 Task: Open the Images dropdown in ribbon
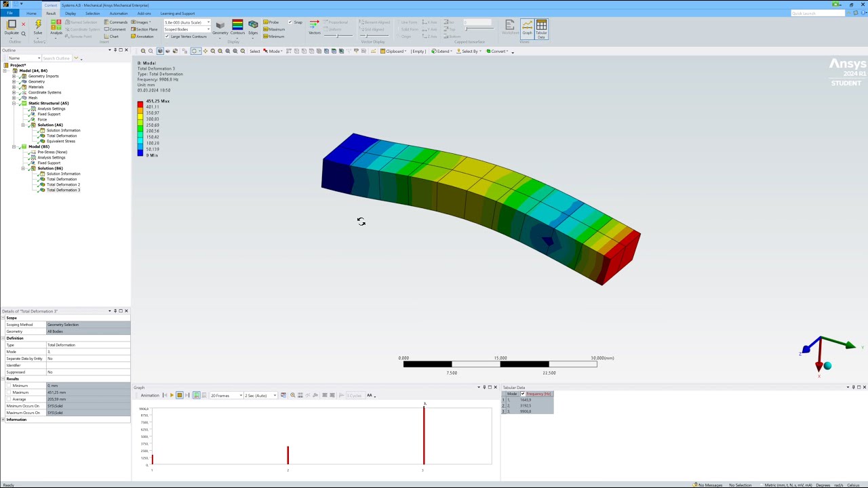[x=141, y=22]
